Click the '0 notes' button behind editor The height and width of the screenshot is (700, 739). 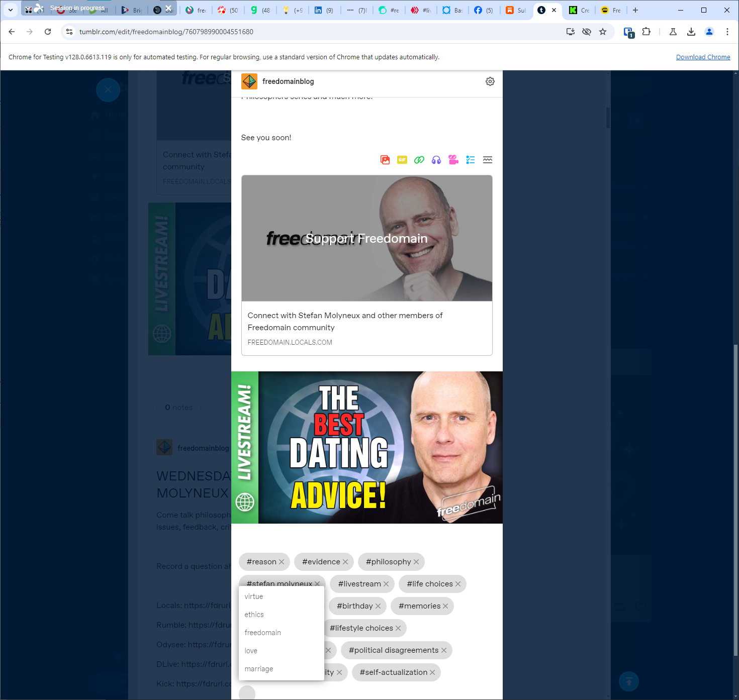[179, 408]
